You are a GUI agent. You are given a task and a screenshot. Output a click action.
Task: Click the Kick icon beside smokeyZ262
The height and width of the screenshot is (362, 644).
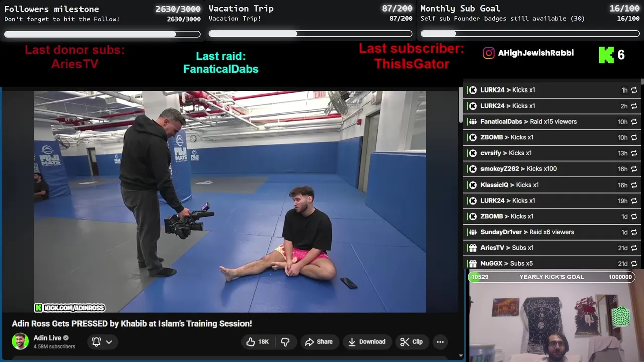coord(473,169)
